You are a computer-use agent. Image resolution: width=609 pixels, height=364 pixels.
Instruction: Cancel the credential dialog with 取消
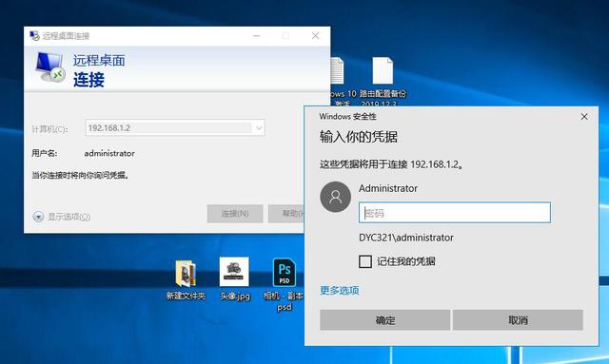click(x=518, y=320)
